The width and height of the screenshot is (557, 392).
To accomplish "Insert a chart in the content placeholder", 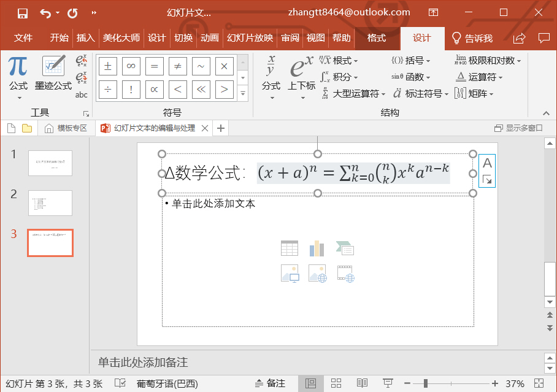I will [317, 248].
